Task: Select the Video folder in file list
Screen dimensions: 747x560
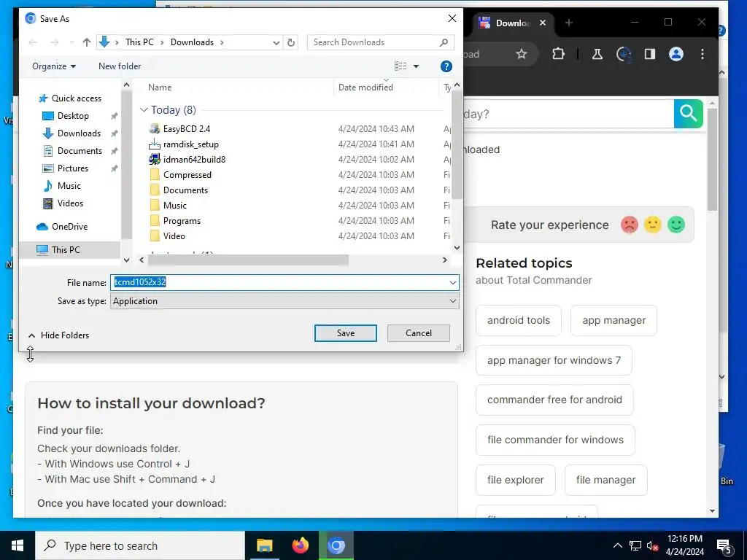Action: [x=174, y=236]
